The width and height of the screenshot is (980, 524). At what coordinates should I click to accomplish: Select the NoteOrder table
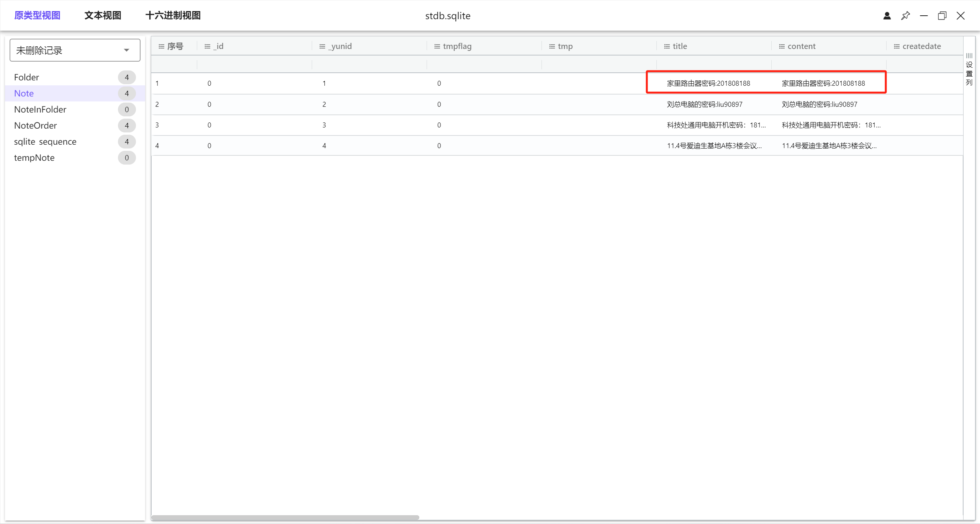point(35,126)
